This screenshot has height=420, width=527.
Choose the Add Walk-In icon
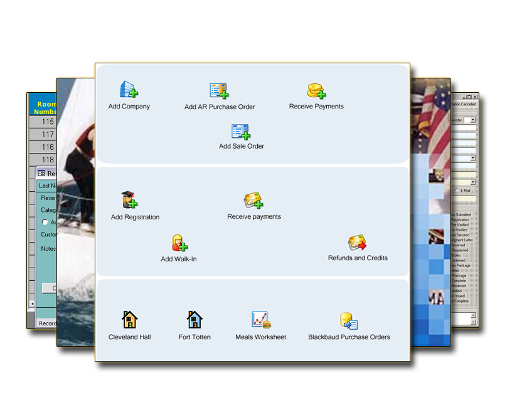tap(179, 243)
